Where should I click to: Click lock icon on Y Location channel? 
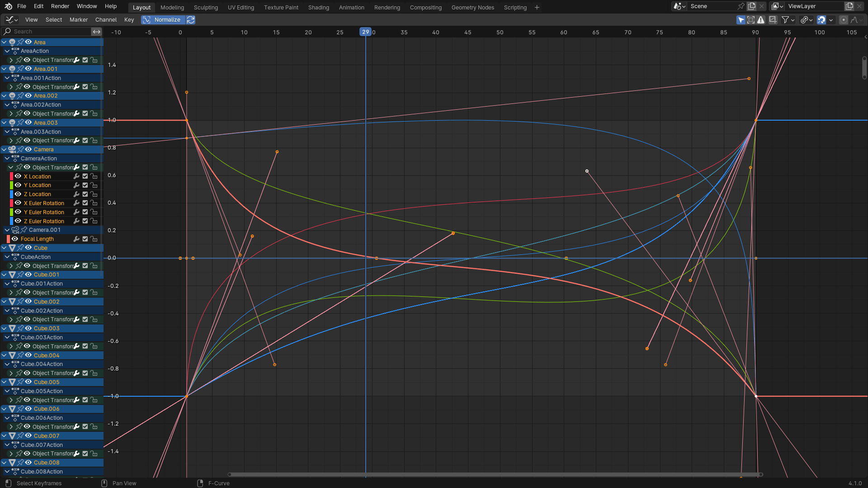[x=94, y=185]
